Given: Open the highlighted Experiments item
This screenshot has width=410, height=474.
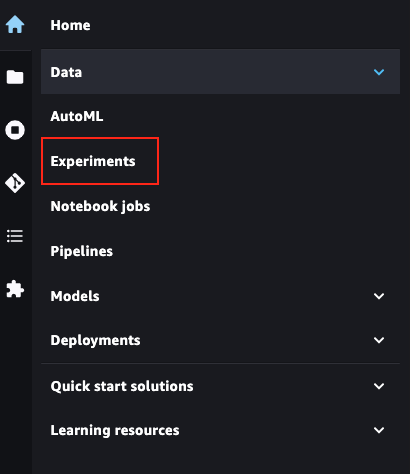Looking at the screenshot, I should point(93,161).
